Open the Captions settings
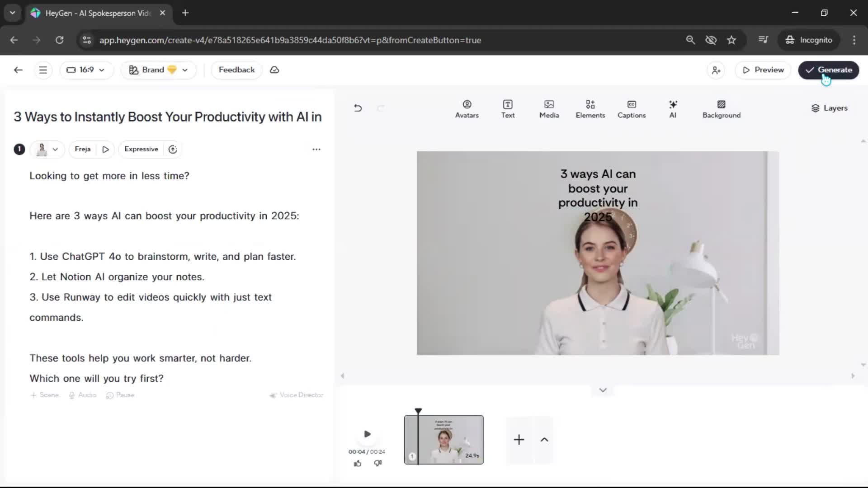 (x=631, y=109)
